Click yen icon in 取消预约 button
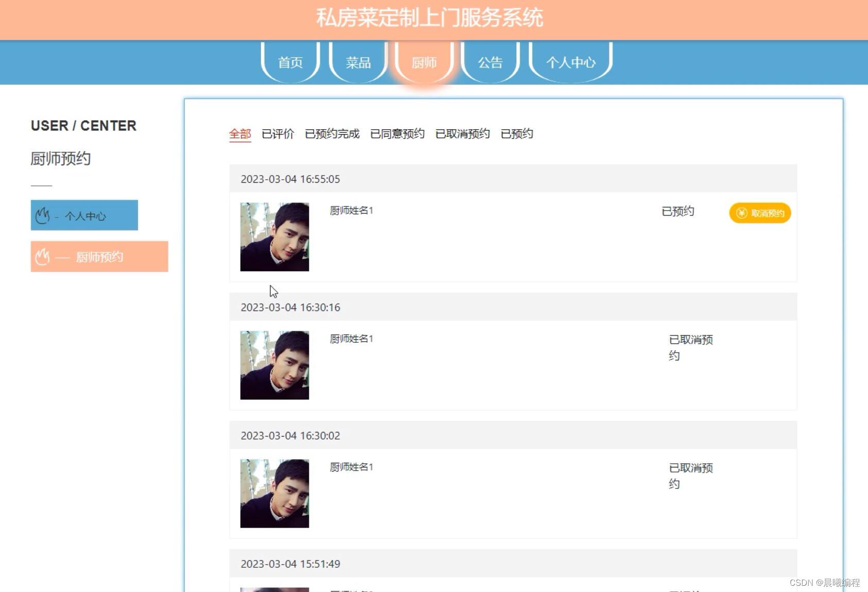Screen dimensions: 868x592 pos(742,213)
